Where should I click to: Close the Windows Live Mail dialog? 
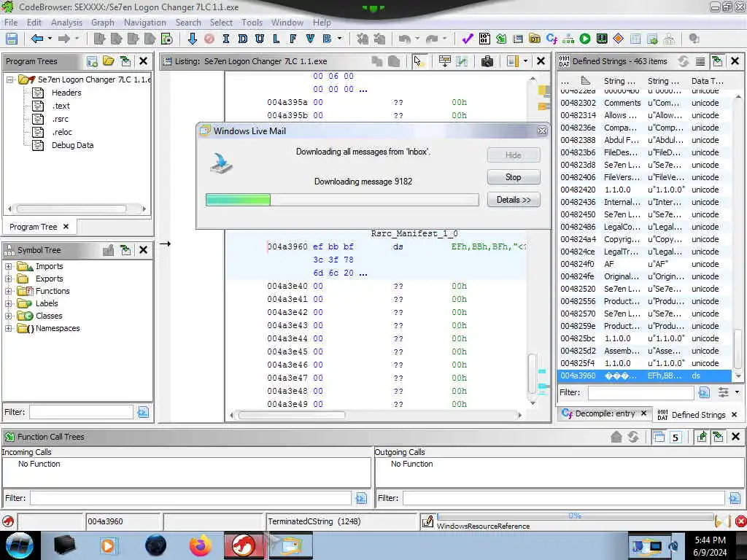pos(542,131)
